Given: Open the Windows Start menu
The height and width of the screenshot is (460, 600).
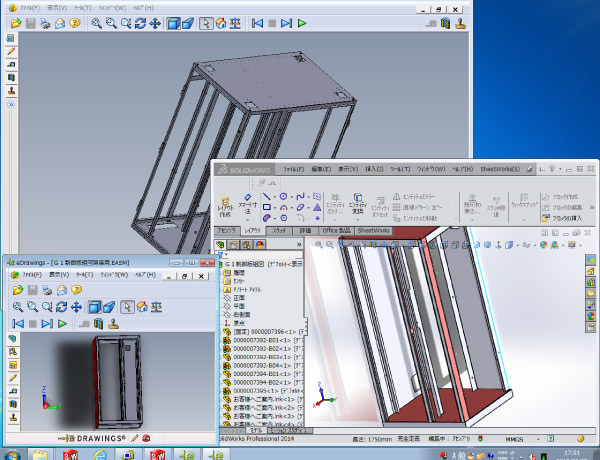Looking at the screenshot, I should (x=14, y=453).
